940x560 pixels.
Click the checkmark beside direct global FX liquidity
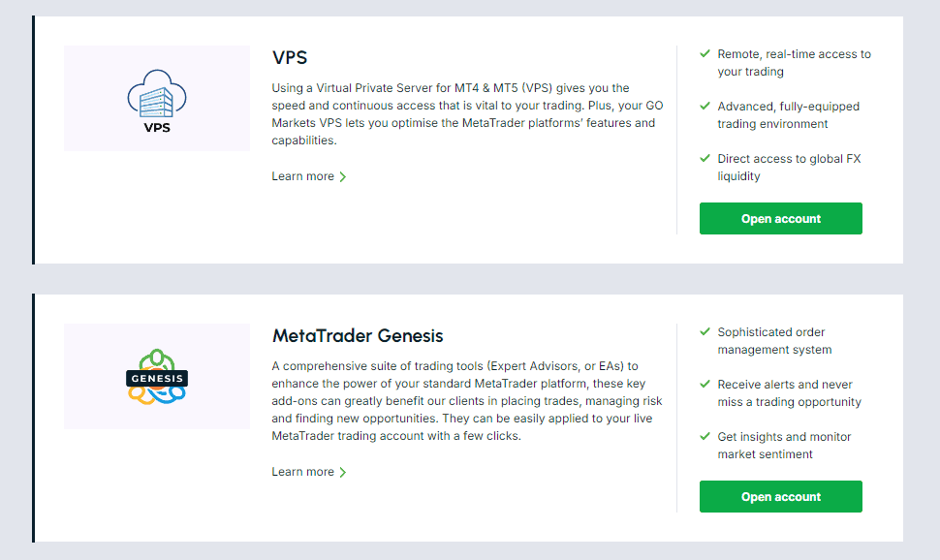(x=705, y=158)
